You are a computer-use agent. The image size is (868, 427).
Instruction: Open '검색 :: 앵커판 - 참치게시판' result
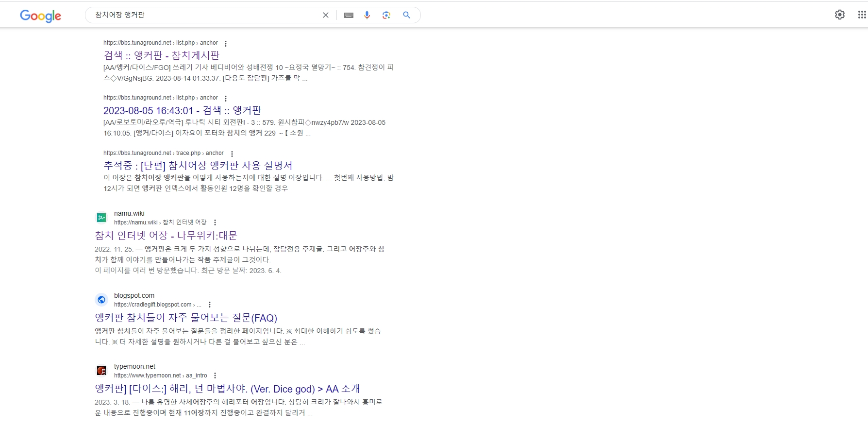point(161,55)
